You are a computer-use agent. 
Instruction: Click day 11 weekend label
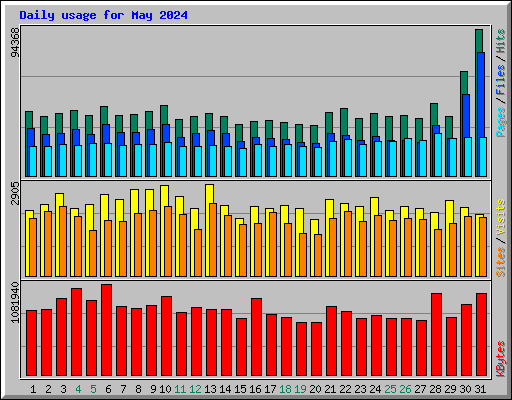coord(180,389)
